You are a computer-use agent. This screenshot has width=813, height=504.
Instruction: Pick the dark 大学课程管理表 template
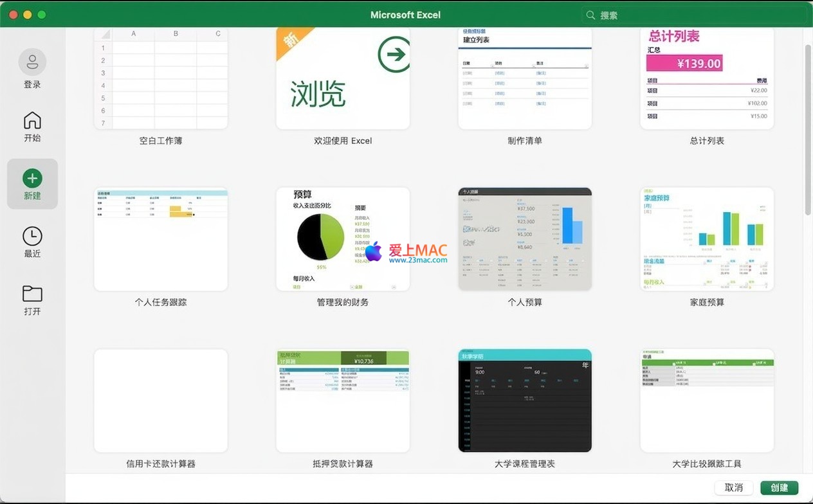point(524,401)
